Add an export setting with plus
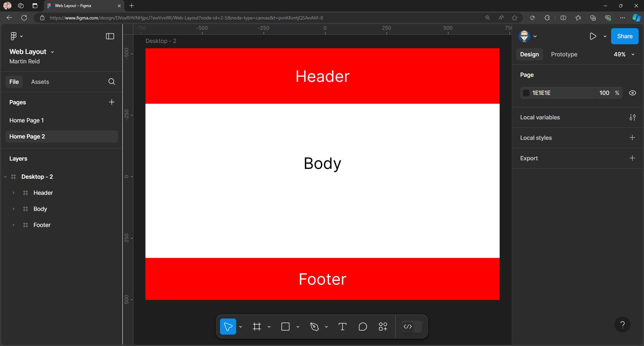This screenshot has width=644, height=346. pyautogui.click(x=632, y=158)
